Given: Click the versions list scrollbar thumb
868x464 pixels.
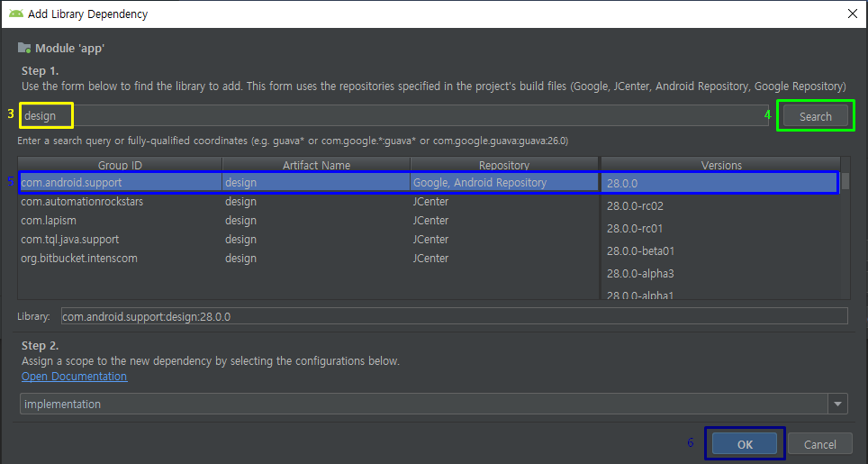Looking at the screenshot, I should point(845,181).
